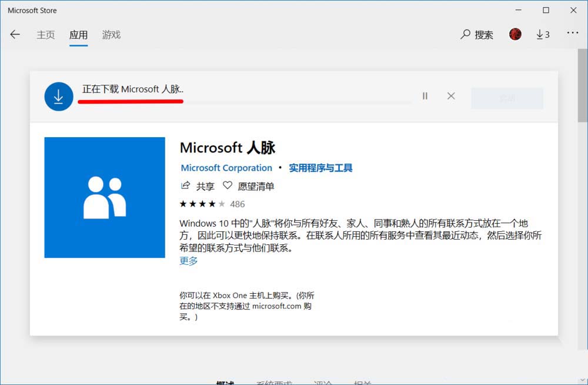This screenshot has width=588, height=385.
Task: Open the downloads queue showing 3 items
Action: (542, 34)
